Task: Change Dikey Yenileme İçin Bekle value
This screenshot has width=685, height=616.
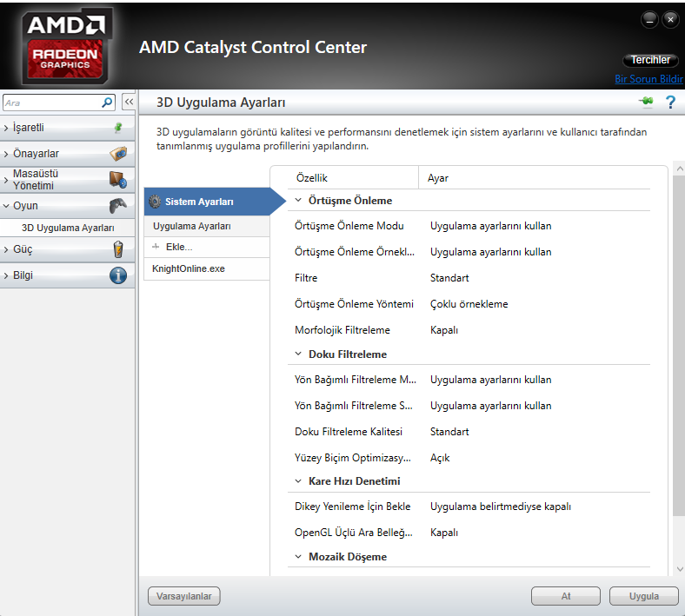Action: (x=501, y=507)
